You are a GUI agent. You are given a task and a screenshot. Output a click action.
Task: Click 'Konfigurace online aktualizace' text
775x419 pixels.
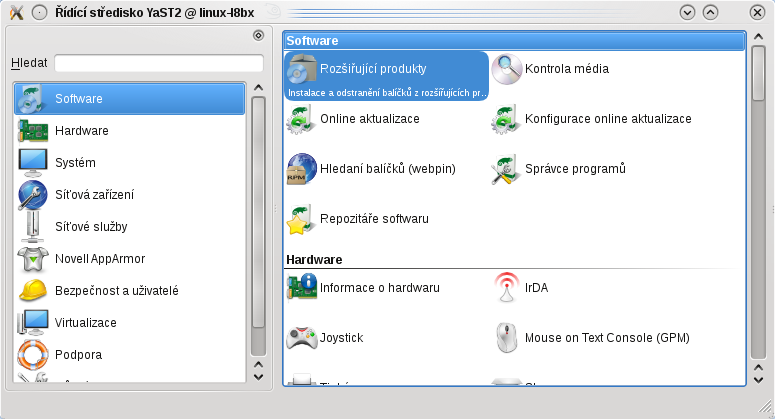tap(608, 119)
